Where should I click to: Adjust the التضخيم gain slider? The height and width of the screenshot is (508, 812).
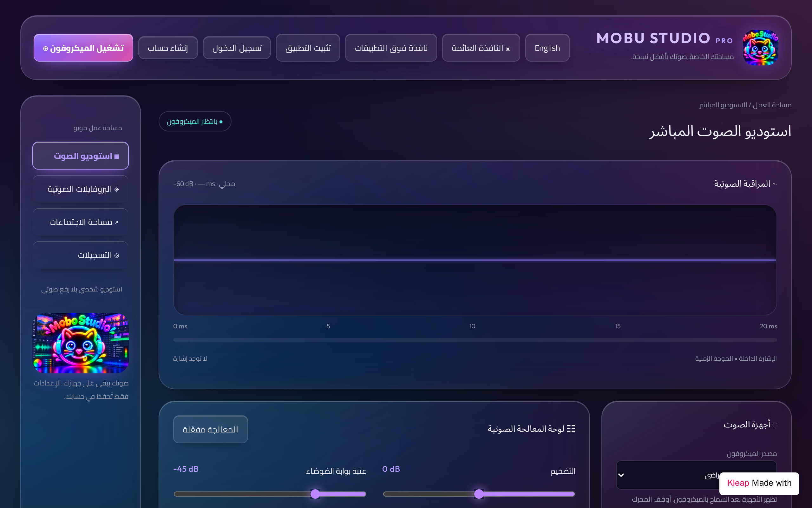point(479,494)
